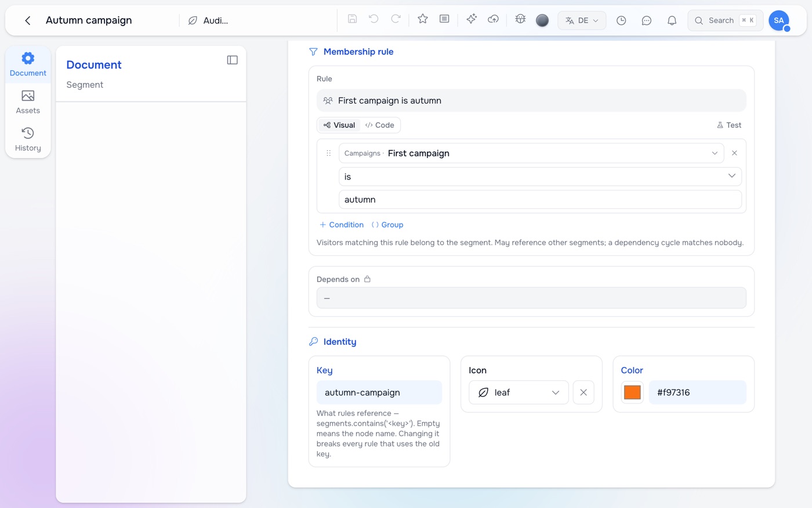
Task: Click the save disk icon
Action: pyautogui.click(x=352, y=19)
